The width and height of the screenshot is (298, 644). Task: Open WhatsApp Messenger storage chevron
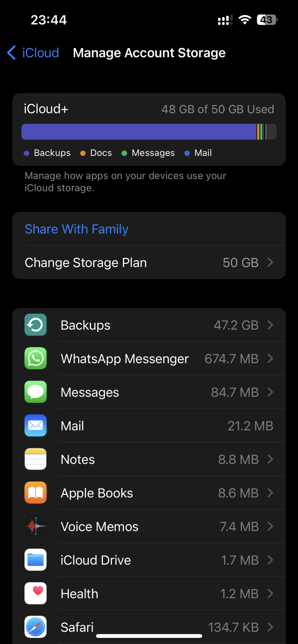(270, 358)
